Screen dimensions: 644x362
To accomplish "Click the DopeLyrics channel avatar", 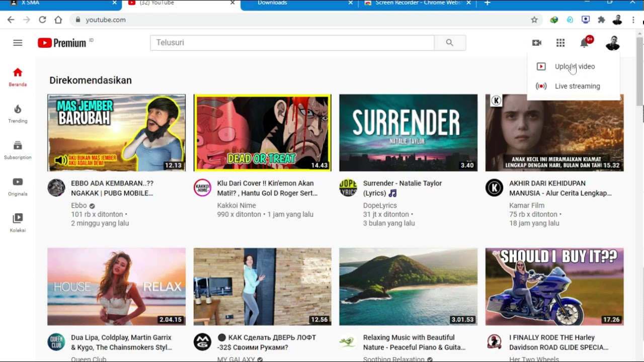I will click(348, 188).
